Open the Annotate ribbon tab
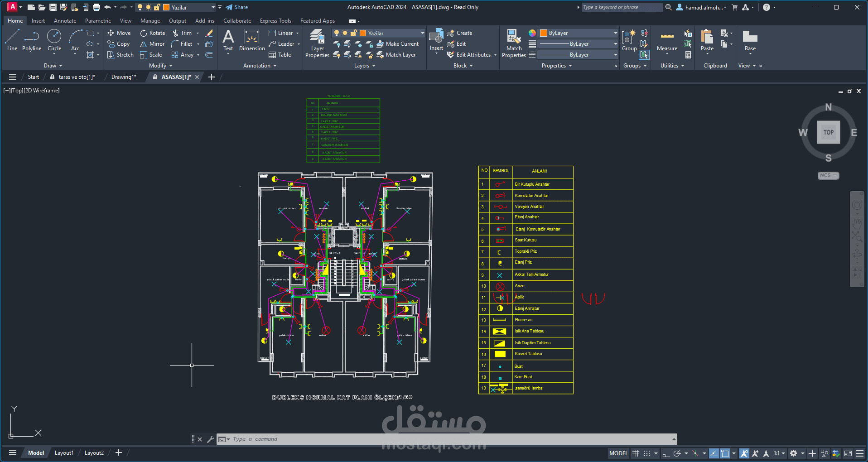 coord(65,21)
